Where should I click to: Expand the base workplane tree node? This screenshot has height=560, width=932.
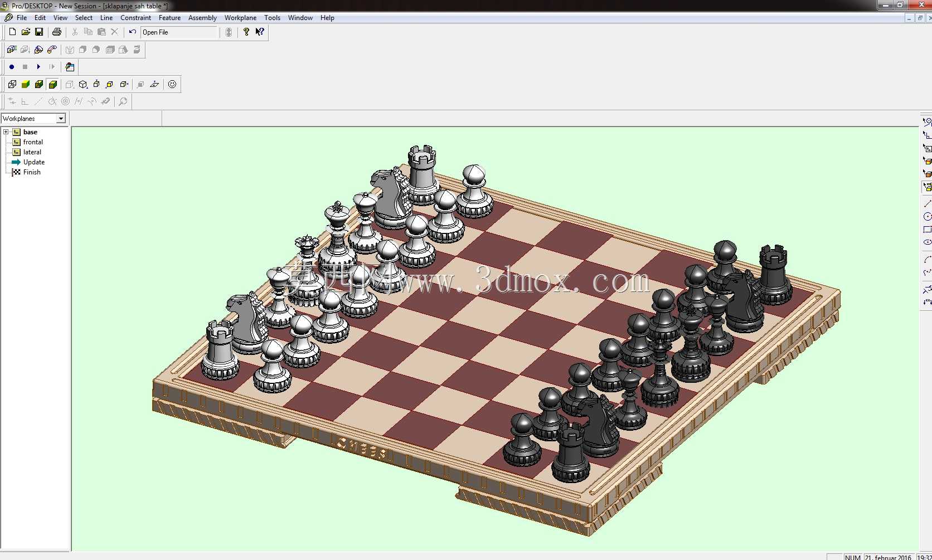click(6, 132)
